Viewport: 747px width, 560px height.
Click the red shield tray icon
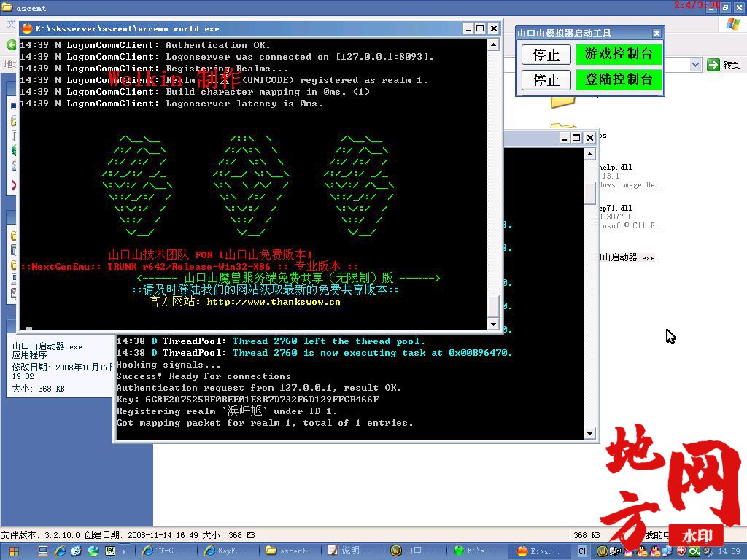tap(682, 551)
